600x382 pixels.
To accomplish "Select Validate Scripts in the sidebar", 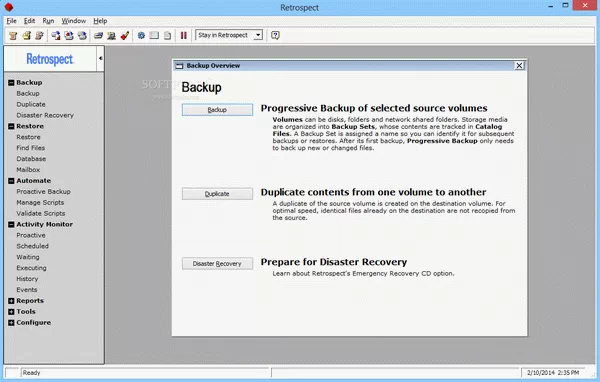I will pos(41,213).
